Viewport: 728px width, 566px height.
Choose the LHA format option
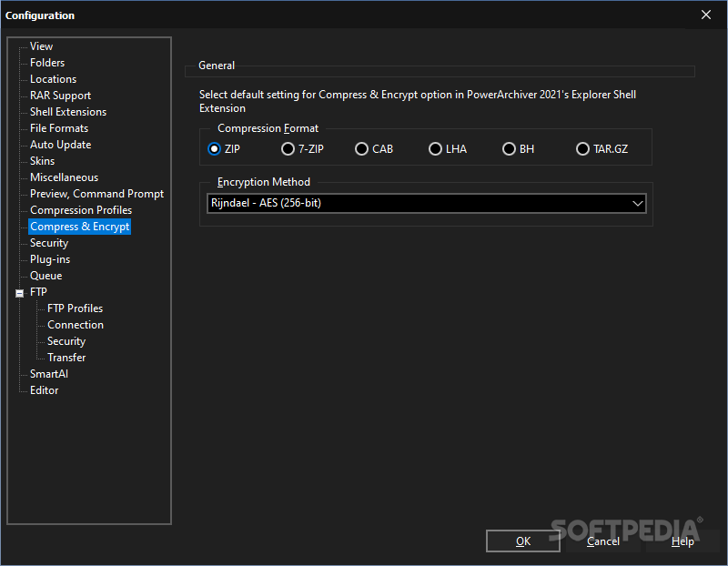[448, 149]
